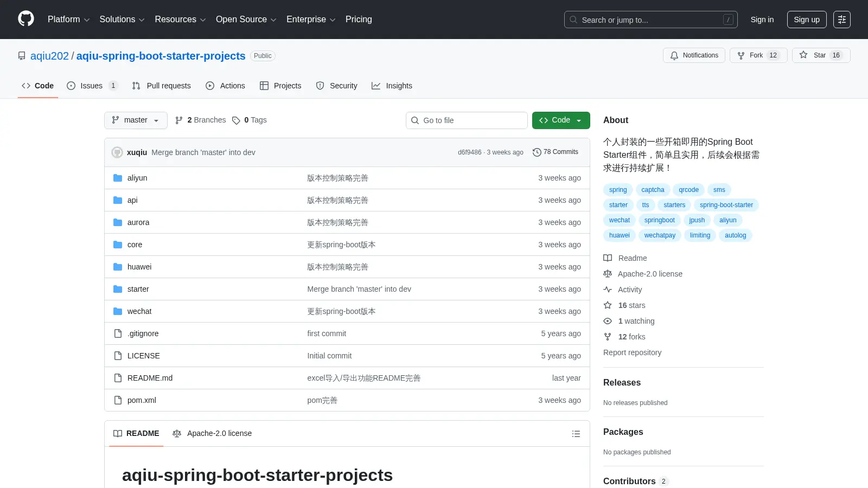The width and height of the screenshot is (868, 488).
Task: Click the forks icon beside 12 forks
Action: 608,337
